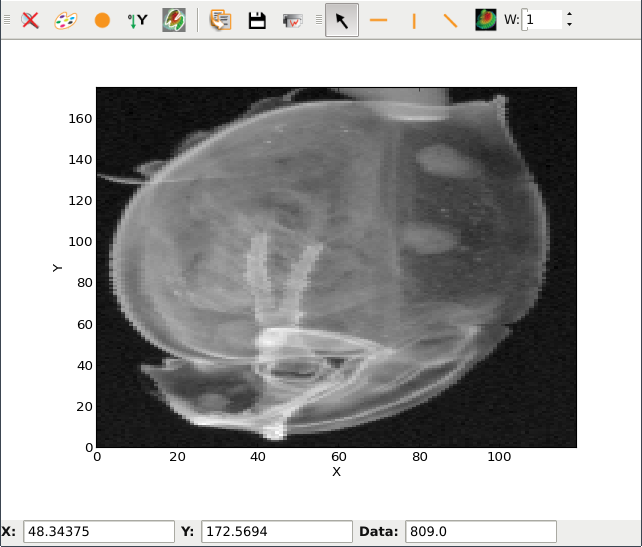Copy plot snapshot to clipboard

220,20
